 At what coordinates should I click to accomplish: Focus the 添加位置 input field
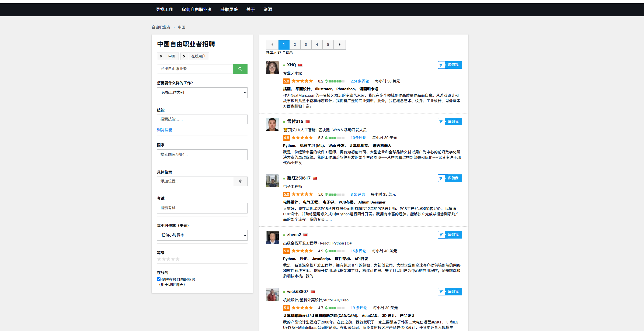pyautogui.click(x=195, y=181)
